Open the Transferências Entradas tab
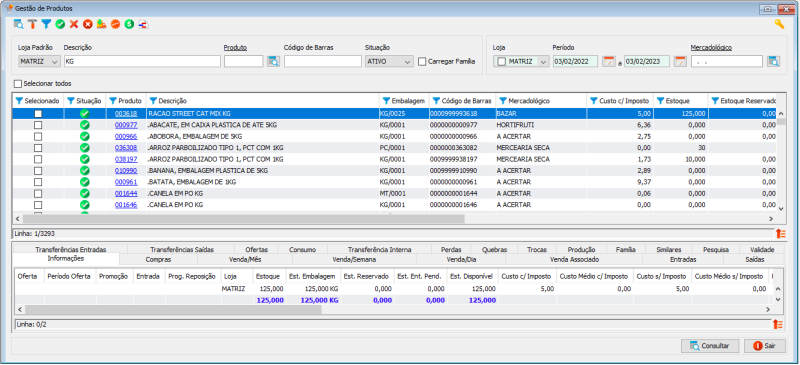The width and height of the screenshot is (800, 365). point(71,250)
